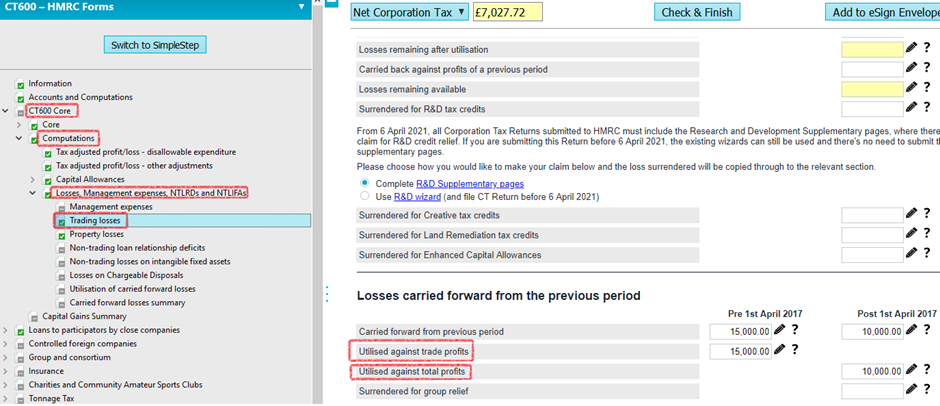Viewport: 940px width, 406px height.
Task: Click pencil next to Utilised against trade profits
Action: click(779, 350)
